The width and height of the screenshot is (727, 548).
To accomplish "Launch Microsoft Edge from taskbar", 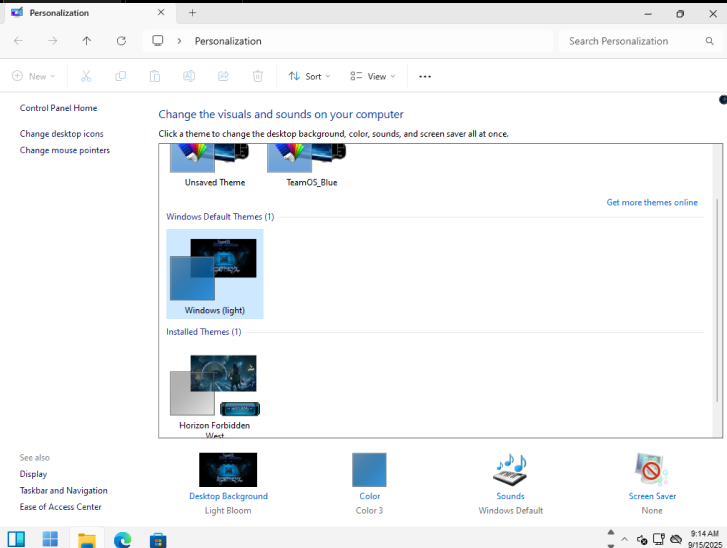I will 122,540.
